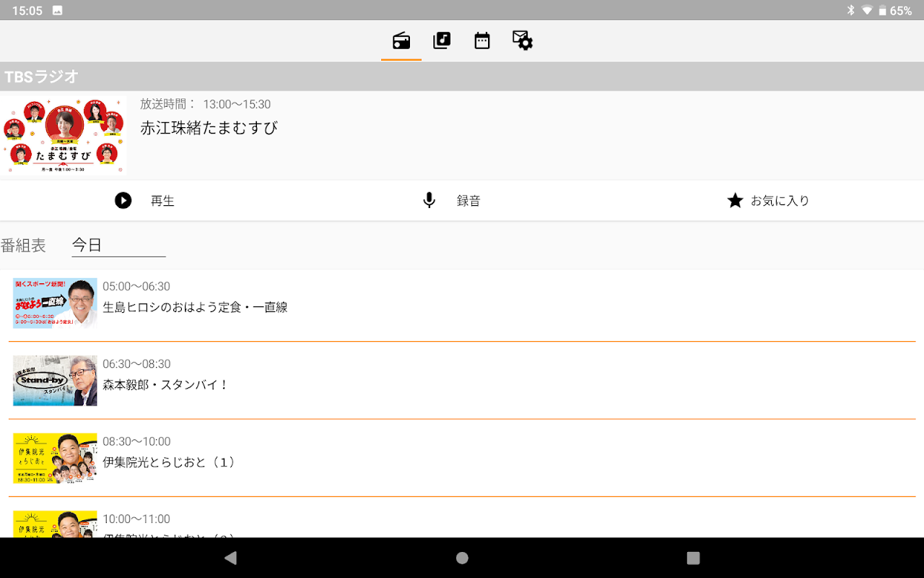
Task: Tap the Android home button
Action: [462, 558]
